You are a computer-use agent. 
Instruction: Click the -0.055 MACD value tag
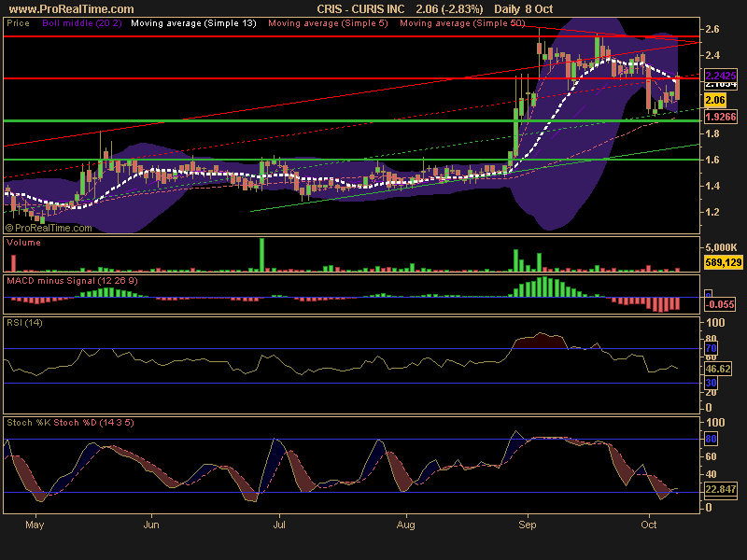(x=720, y=305)
